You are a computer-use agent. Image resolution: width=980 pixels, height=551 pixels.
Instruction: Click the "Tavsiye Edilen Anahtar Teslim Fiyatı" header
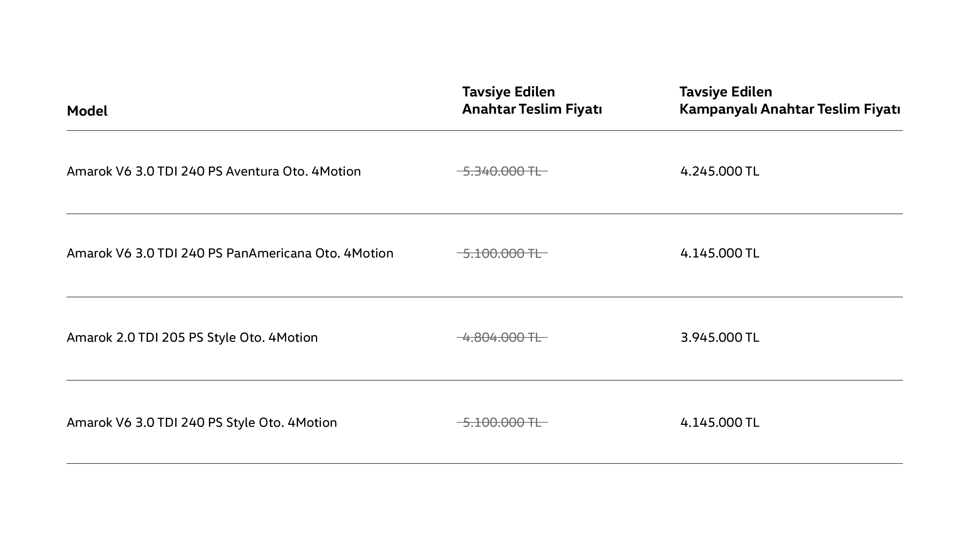(x=532, y=100)
